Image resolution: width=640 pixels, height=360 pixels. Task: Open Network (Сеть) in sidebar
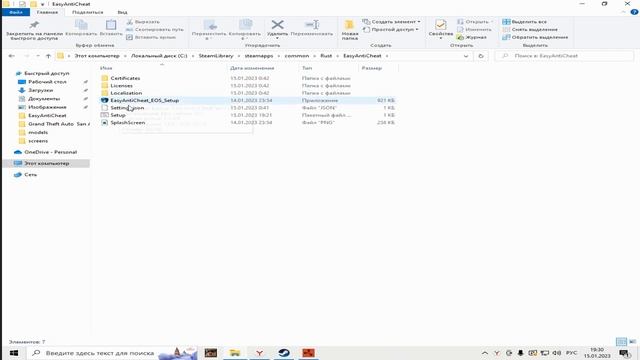pyautogui.click(x=30, y=175)
